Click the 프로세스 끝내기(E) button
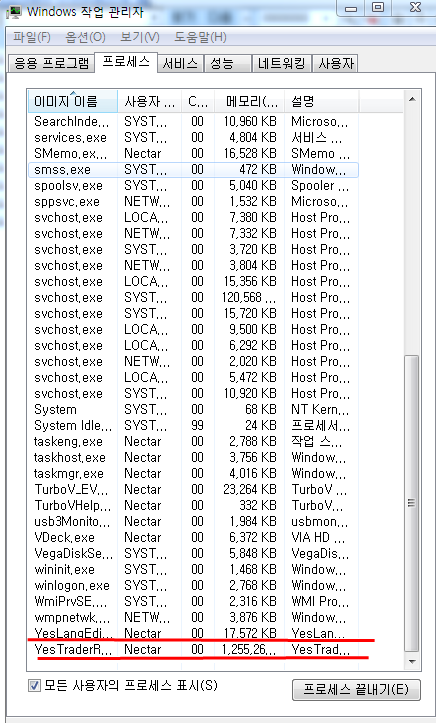This screenshot has width=436, height=723. (x=356, y=690)
